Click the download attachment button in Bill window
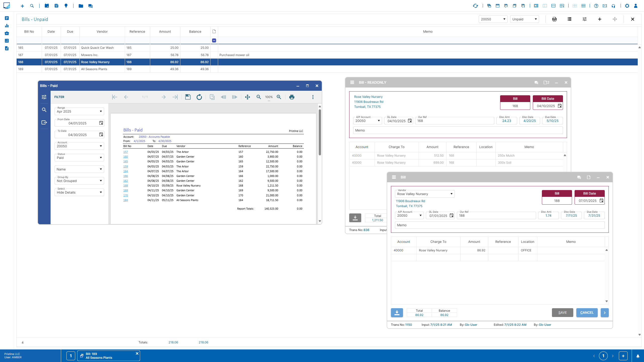644x362 pixels. coord(397,312)
